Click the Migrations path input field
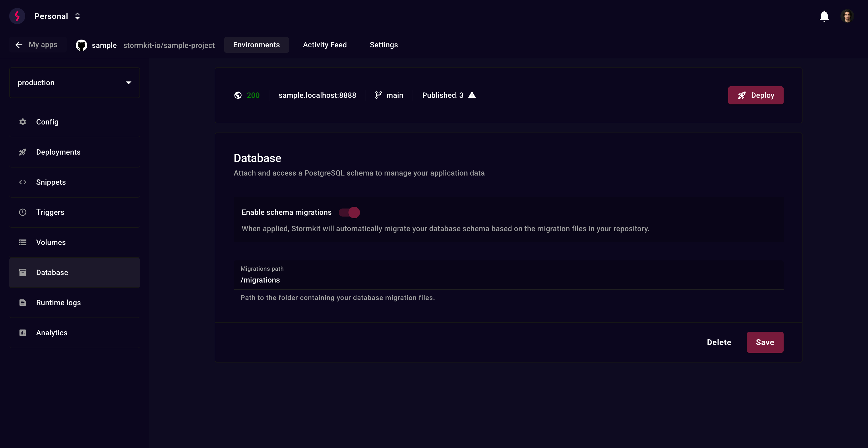This screenshot has width=868, height=448. click(508, 280)
